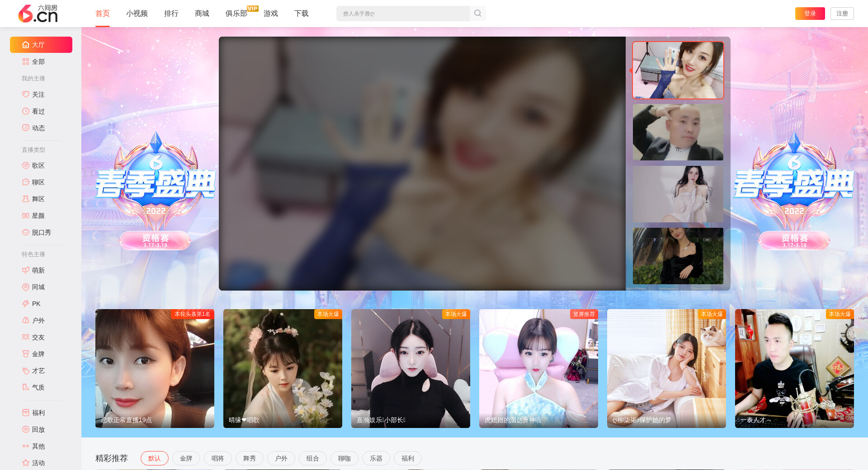
Task: Click the search input field
Action: [402, 14]
